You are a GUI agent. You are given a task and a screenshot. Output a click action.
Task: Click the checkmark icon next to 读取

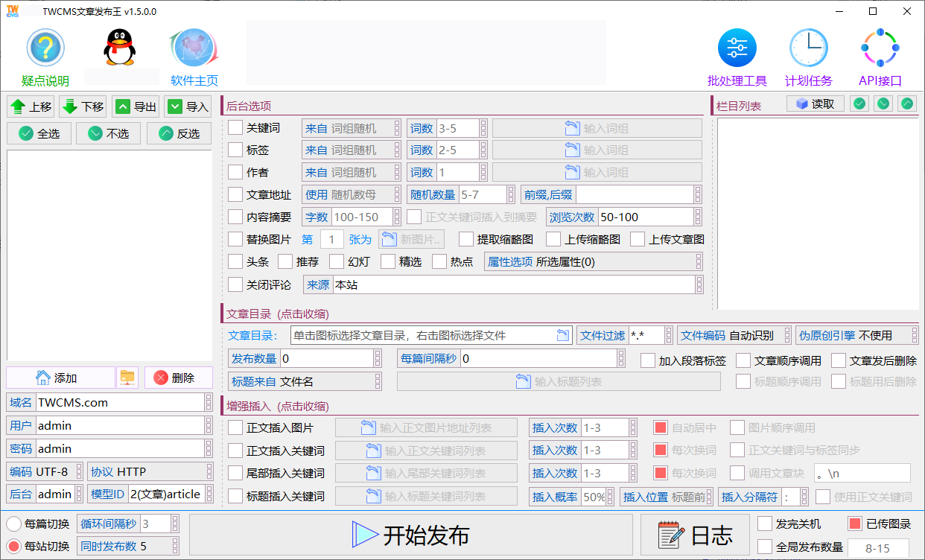pos(859,104)
